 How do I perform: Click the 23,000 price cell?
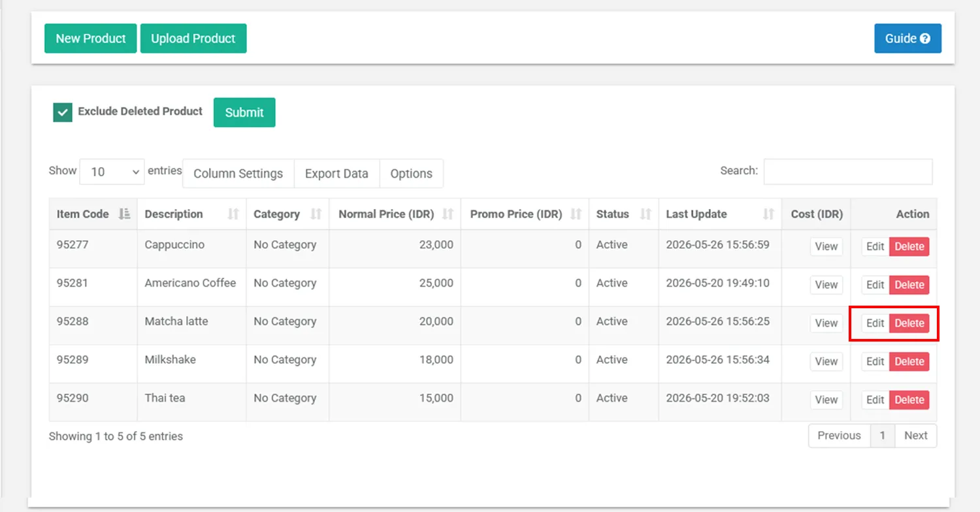point(395,249)
